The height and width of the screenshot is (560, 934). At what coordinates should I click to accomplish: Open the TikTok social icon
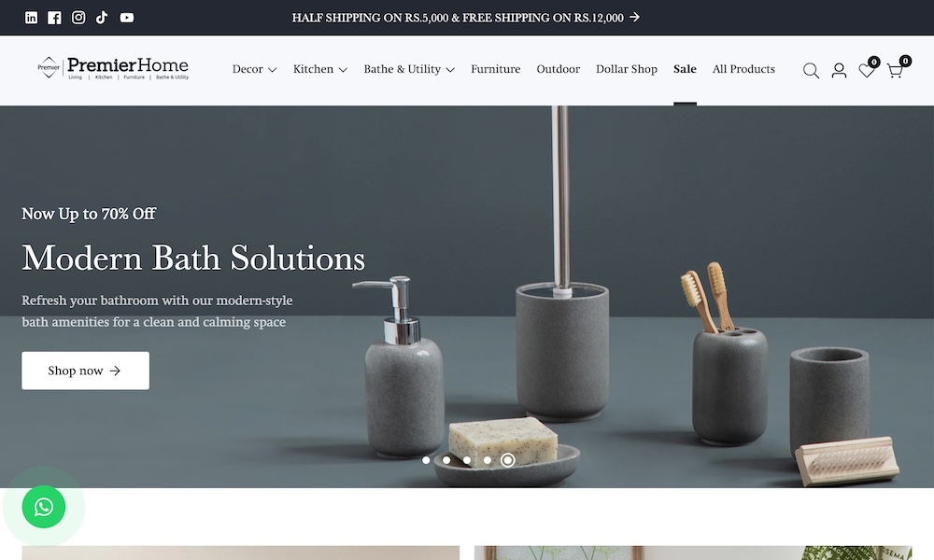point(102,18)
